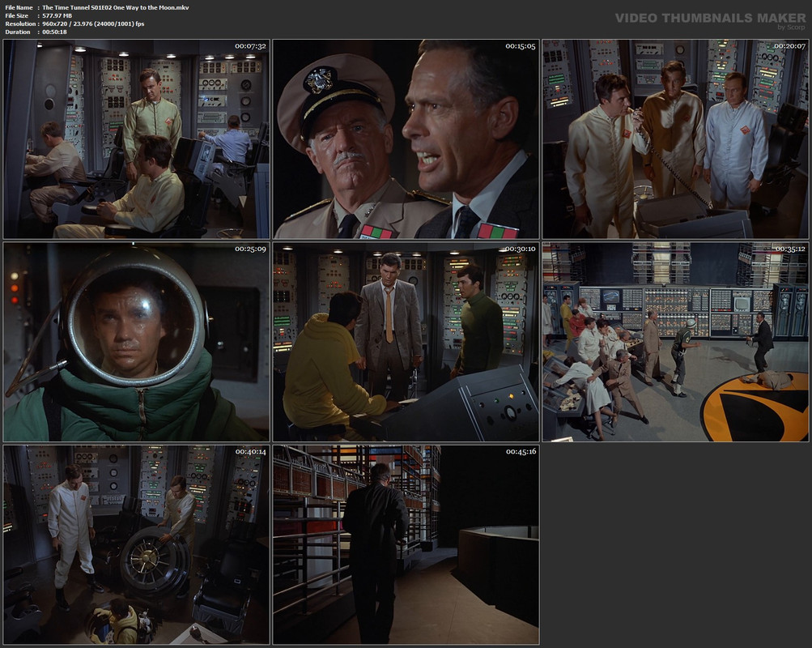Click the timestamp text "00:20:07"
This screenshot has width=812, height=648.
coord(789,46)
